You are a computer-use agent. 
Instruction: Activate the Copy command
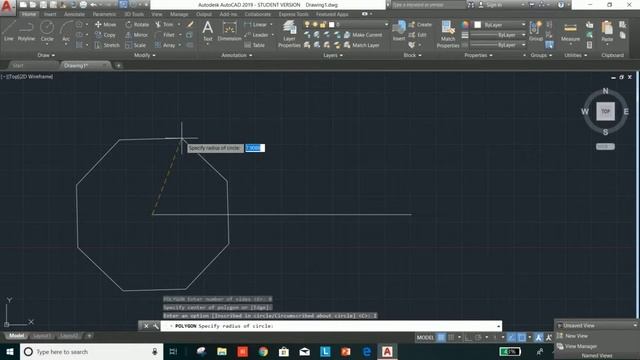105,35
